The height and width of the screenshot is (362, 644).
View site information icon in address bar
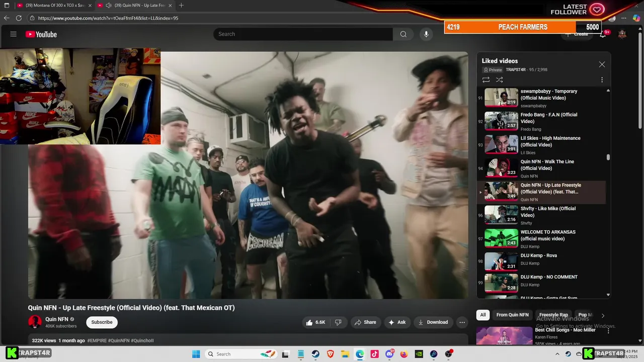point(32,18)
